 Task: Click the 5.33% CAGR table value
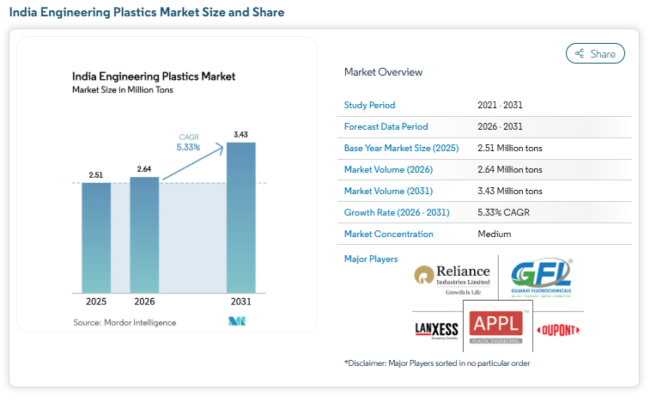(x=503, y=213)
